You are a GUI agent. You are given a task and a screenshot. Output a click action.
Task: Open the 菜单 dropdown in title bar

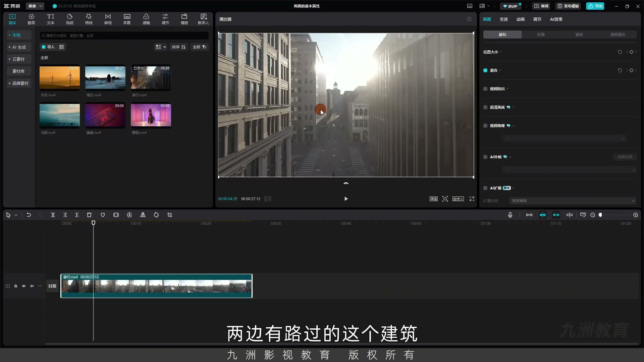pyautogui.click(x=35, y=6)
